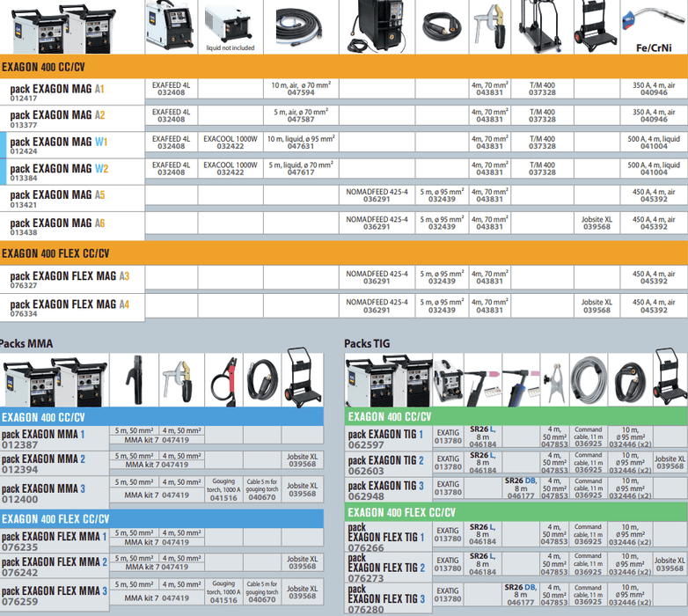Click the trolley photo in Packs TIG
The width and height of the screenshot is (688, 616).
(670, 378)
